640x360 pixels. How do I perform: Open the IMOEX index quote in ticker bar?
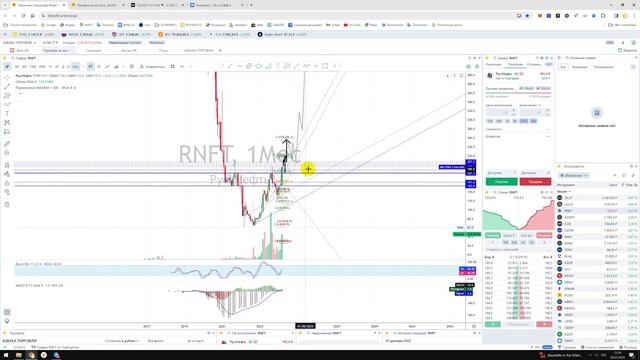pos(83,35)
